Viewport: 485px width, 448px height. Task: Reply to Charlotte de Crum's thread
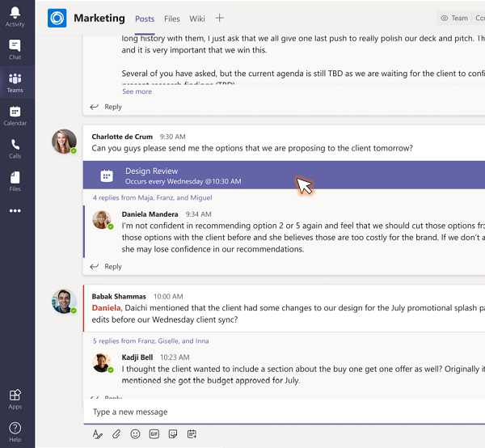106,266
